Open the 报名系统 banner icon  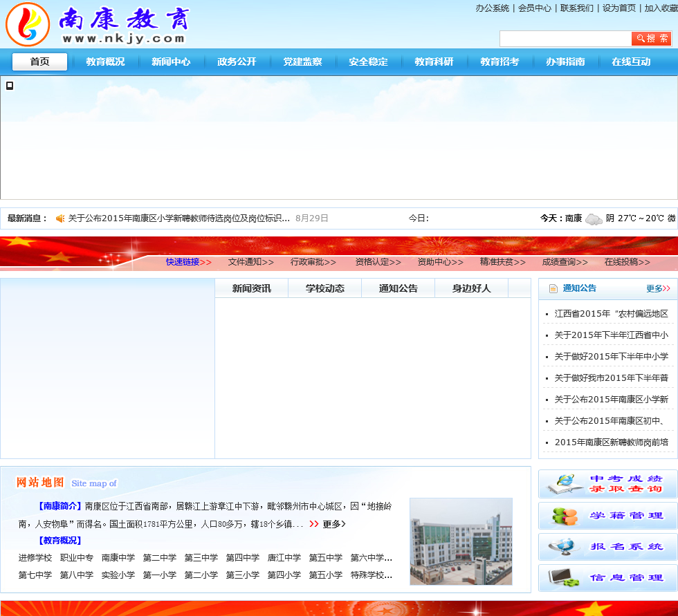[x=607, y=547]
